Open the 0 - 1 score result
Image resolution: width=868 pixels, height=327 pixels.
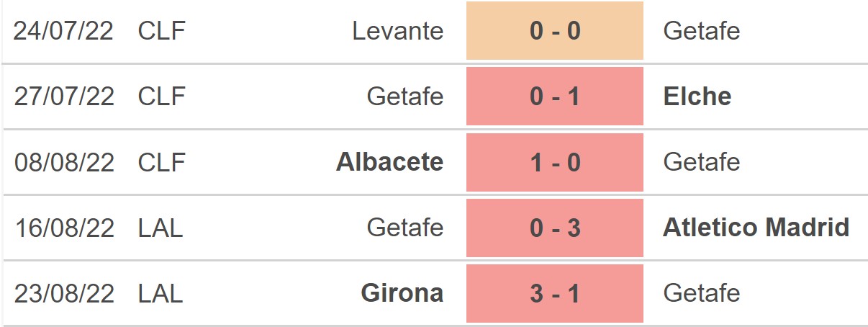[554, 97]
